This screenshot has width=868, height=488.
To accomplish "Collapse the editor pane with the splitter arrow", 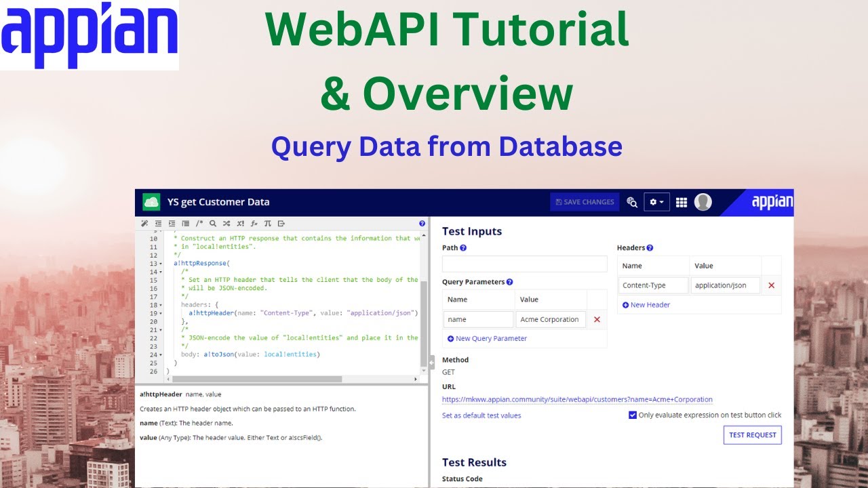I will point(431,363).
